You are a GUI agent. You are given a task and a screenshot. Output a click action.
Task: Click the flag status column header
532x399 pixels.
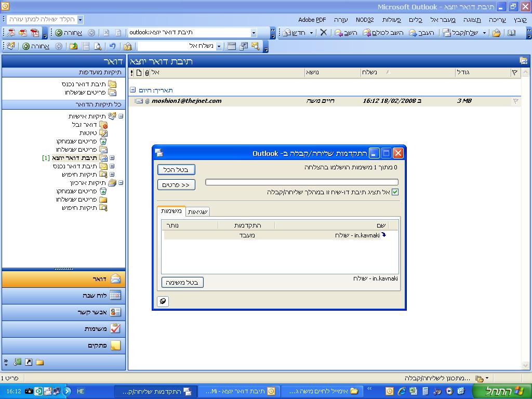pos(515,72)
